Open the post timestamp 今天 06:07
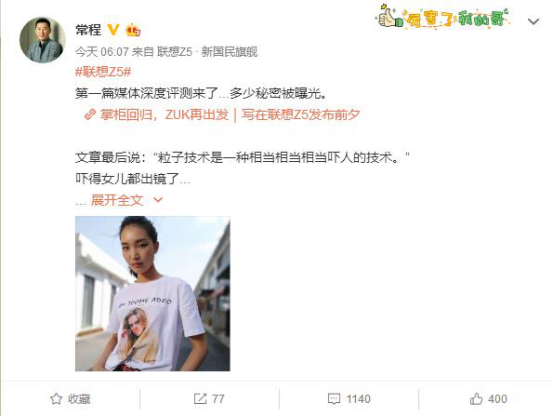The image size is (554, 416). click(102, 52)
